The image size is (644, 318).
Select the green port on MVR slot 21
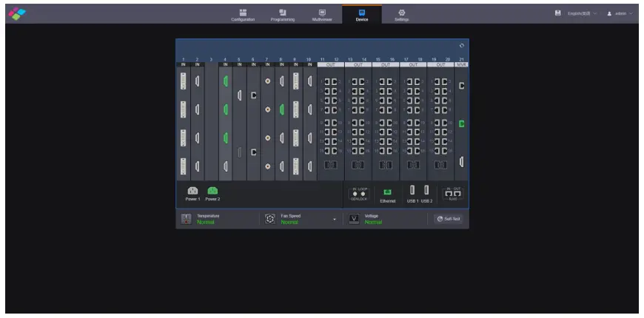coord(462,124)
